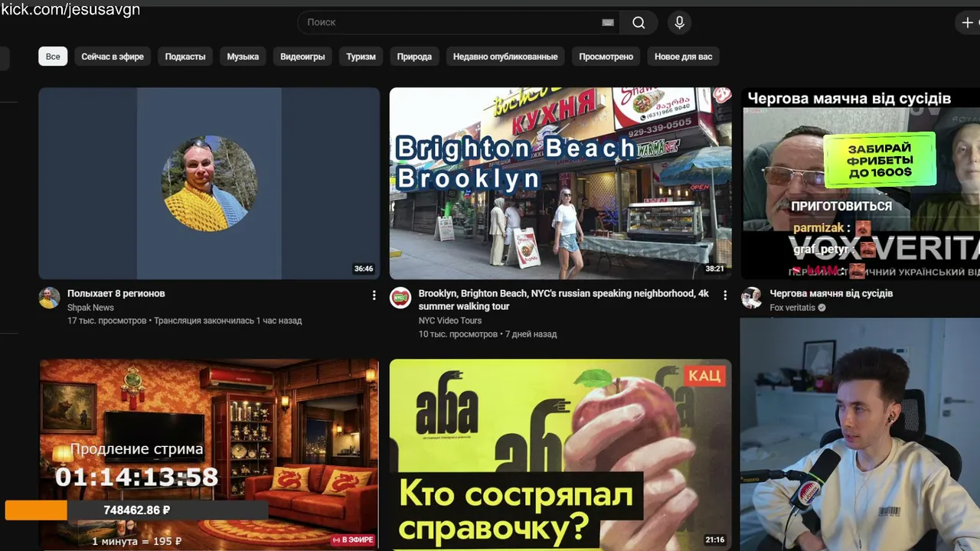Click the "748462.86 ₽" donation amount
The height and width of the screenshot is (551, 980).
click(137, 510)
